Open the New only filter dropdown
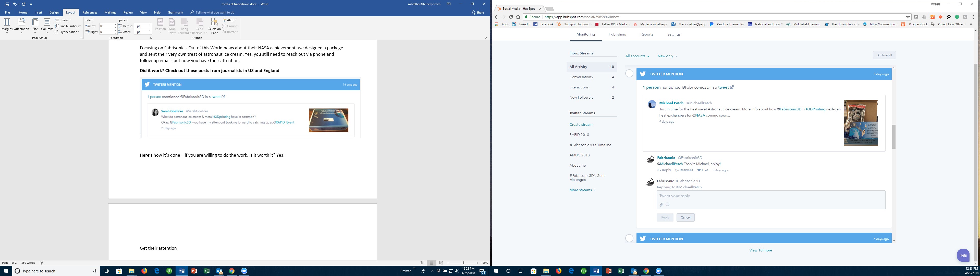This screenshot has width=980, height=276. coord(667,56)
